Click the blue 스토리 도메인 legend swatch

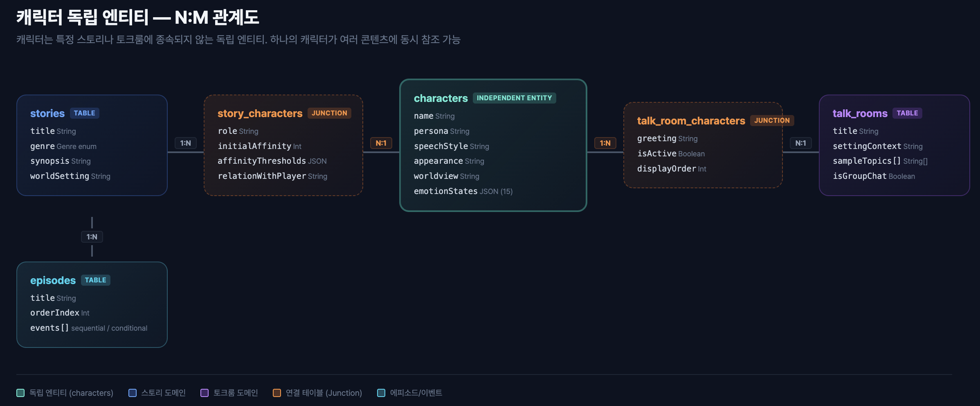click(133, 393)
